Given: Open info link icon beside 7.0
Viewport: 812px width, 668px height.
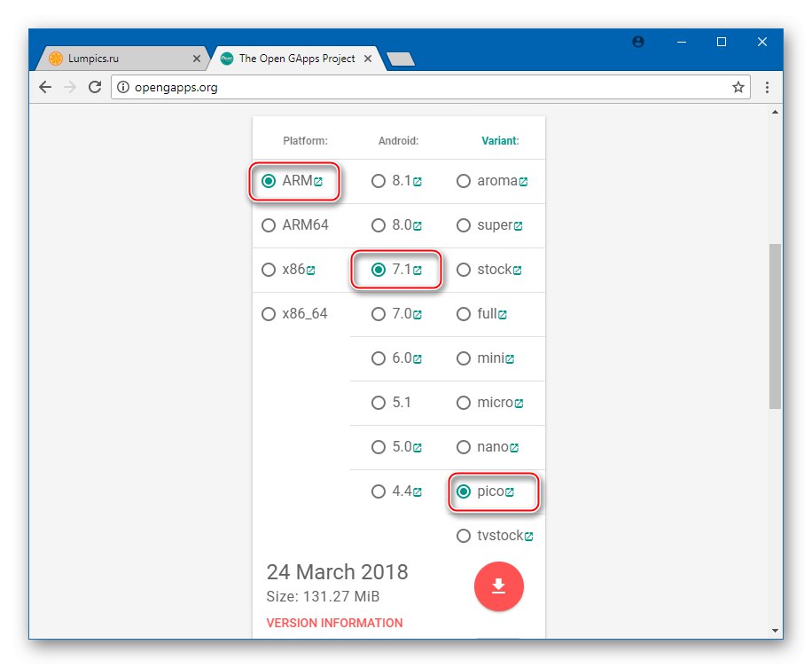Looking at the screenshot, I should (418, 315).
